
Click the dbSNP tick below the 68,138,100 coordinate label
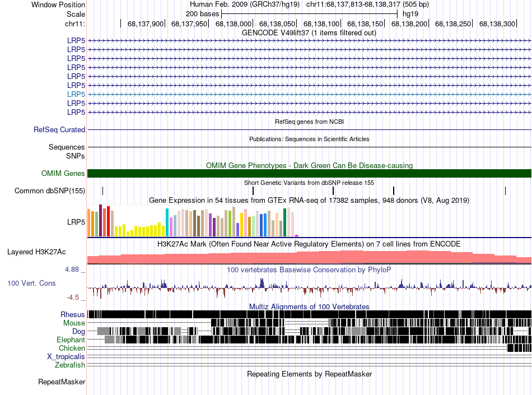click(333, 190)
